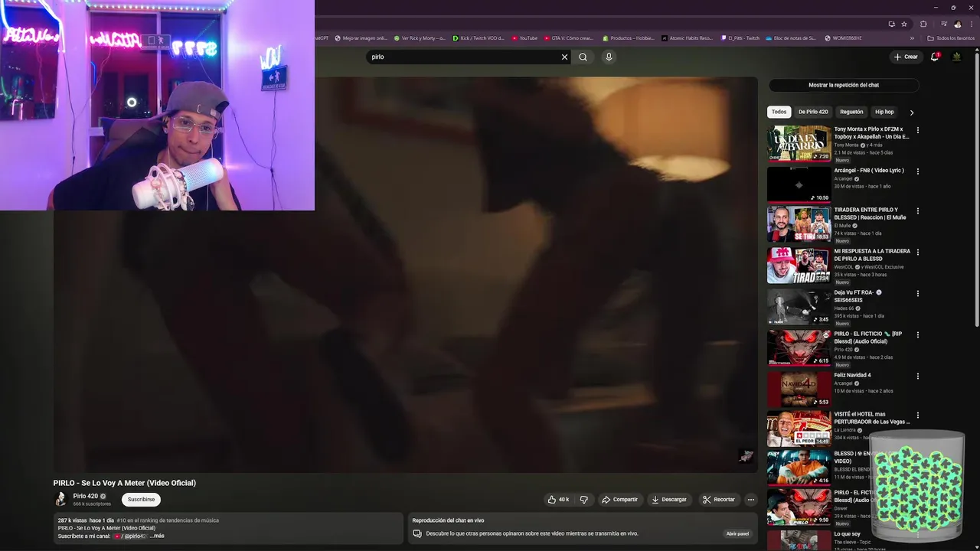This screenshot has height=551, width=980.
Task: Open options menu for Deja Vu video
Action: pos(917,293)
